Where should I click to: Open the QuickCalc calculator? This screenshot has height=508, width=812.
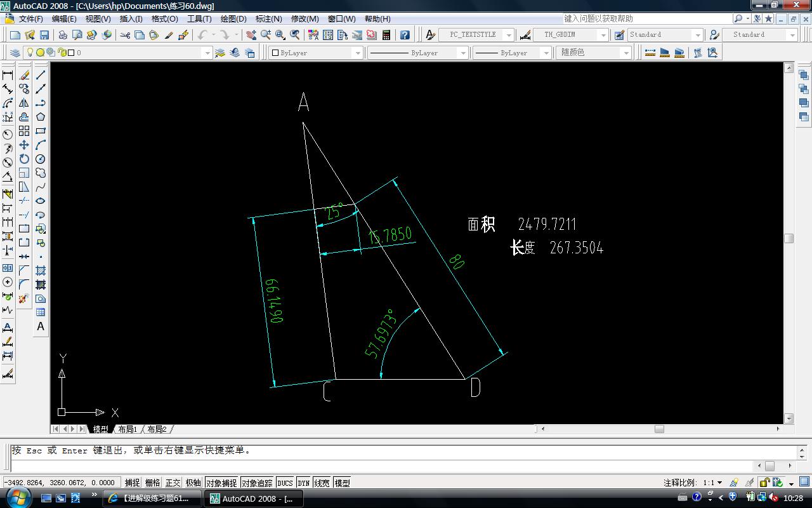click(x=386, y=35)
